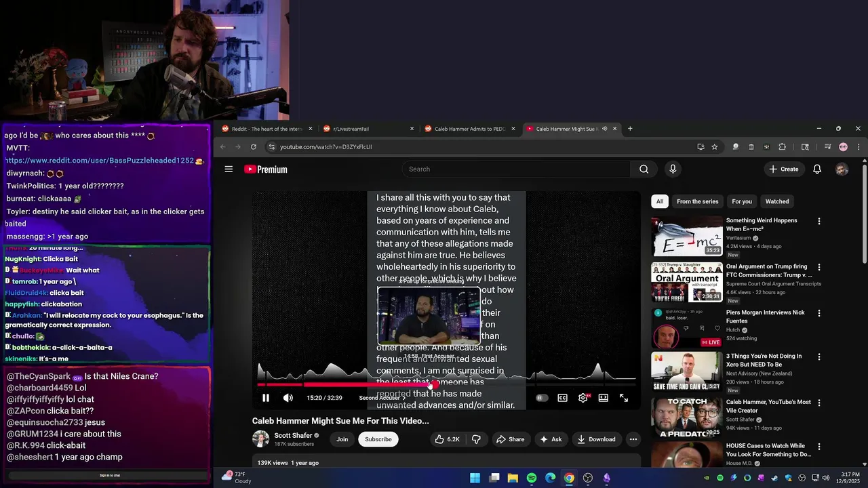868x488 pixels.
Task: Join the Scott Shafer channel
Action: (x=342, y=439)
